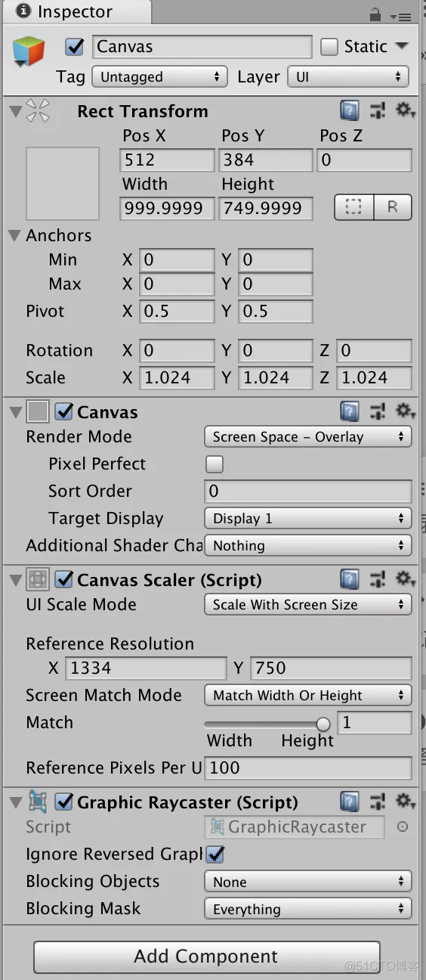Click Reference Resolution Y field 750
The image size is (426, 980).
(331, 668)
